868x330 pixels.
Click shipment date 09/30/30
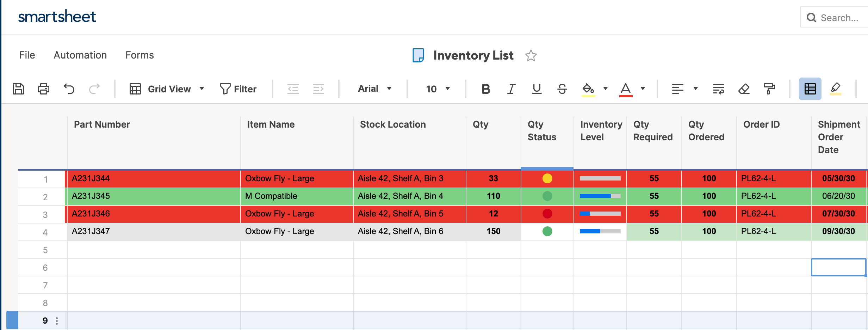coord(838,232)
